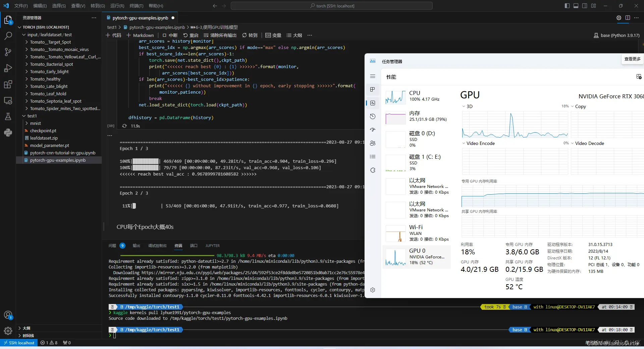Open the Manage gear menu
Image resolution: width=644 pixels, height=349 pixels.
tap(8, 331)
